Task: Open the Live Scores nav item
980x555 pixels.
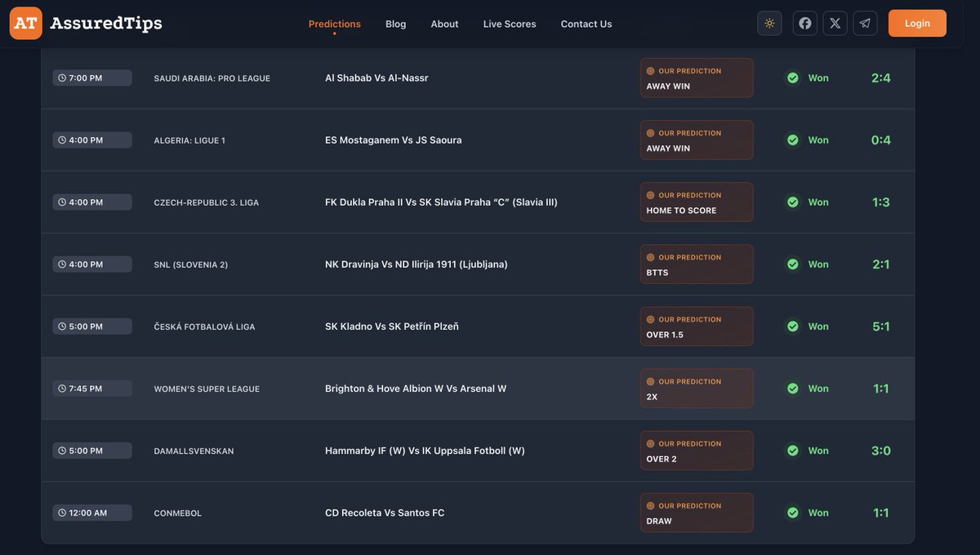Action: (x=510, y=24)
